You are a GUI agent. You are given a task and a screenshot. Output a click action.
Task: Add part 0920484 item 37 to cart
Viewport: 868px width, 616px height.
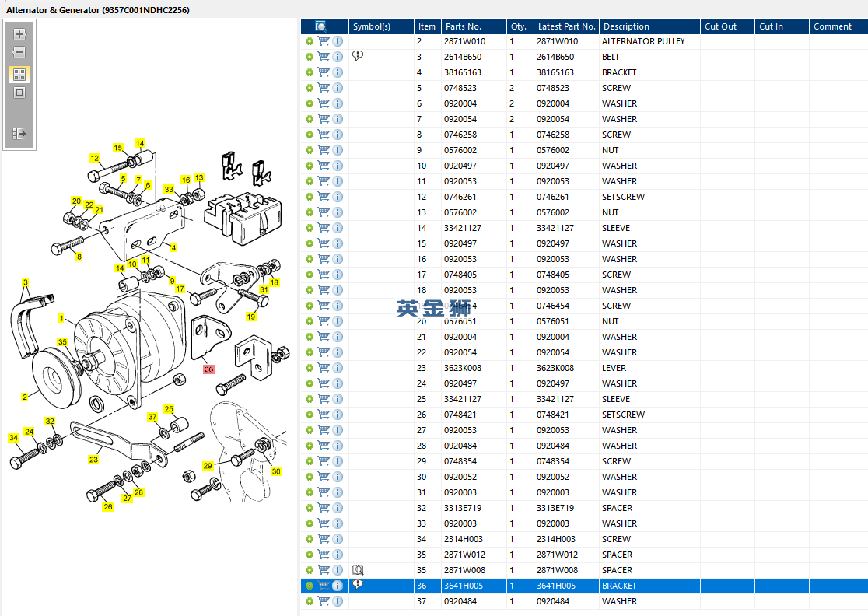tap(324, 601)
